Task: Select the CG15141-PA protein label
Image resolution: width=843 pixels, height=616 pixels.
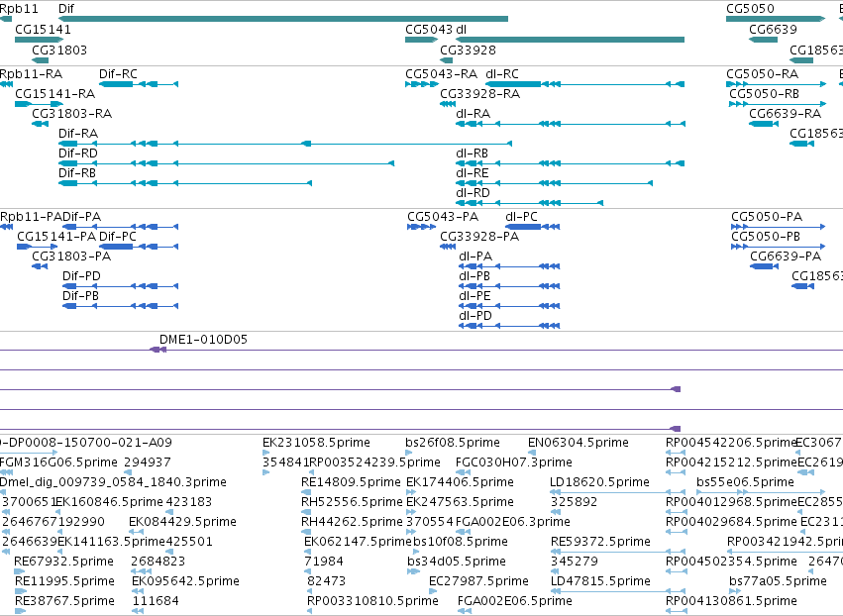Action: point(56,237)
